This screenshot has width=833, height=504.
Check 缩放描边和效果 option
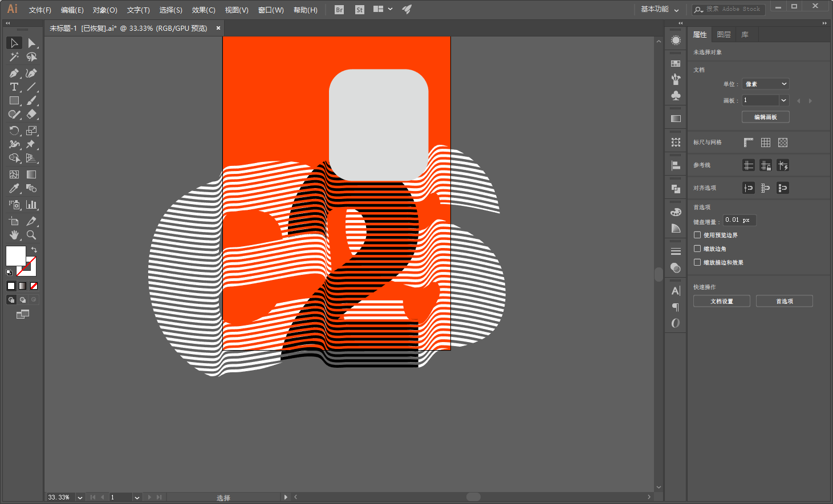[697, 262]
